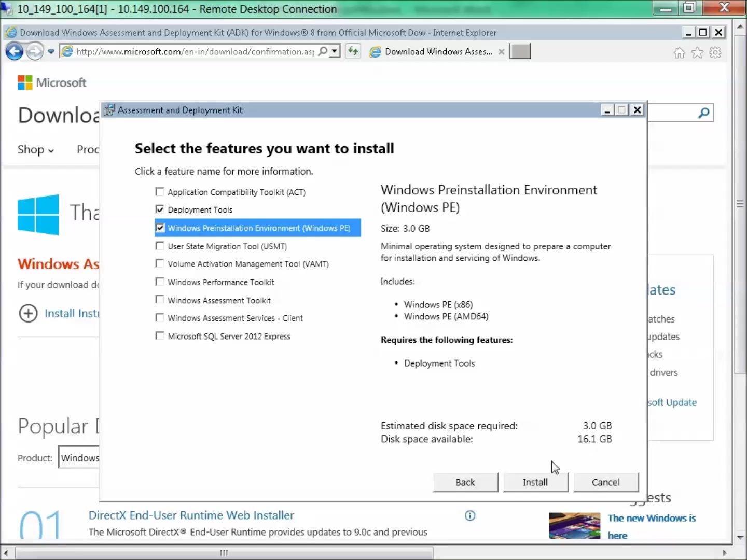Click the horizontal scrollbar right arrow
747x560 pixels.
[725, 553]
